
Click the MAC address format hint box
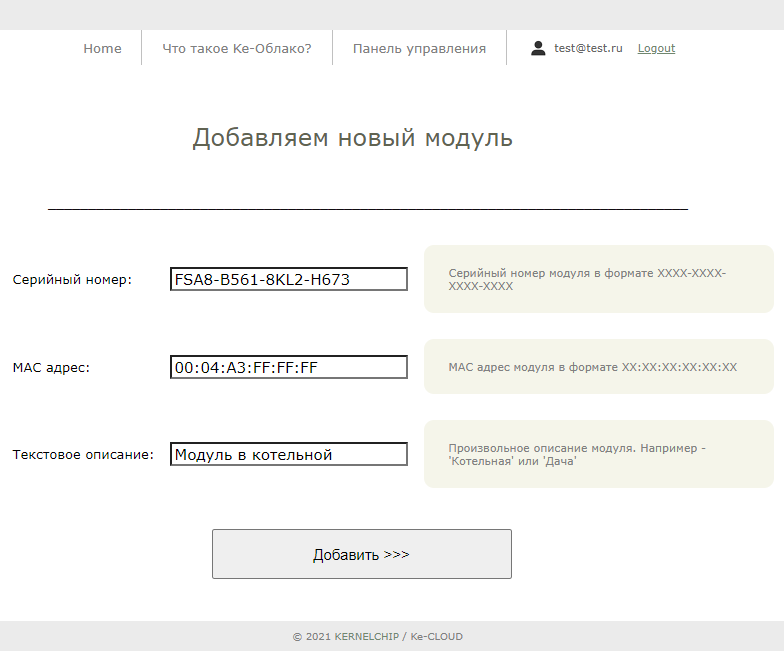click(x=598, y=366)
